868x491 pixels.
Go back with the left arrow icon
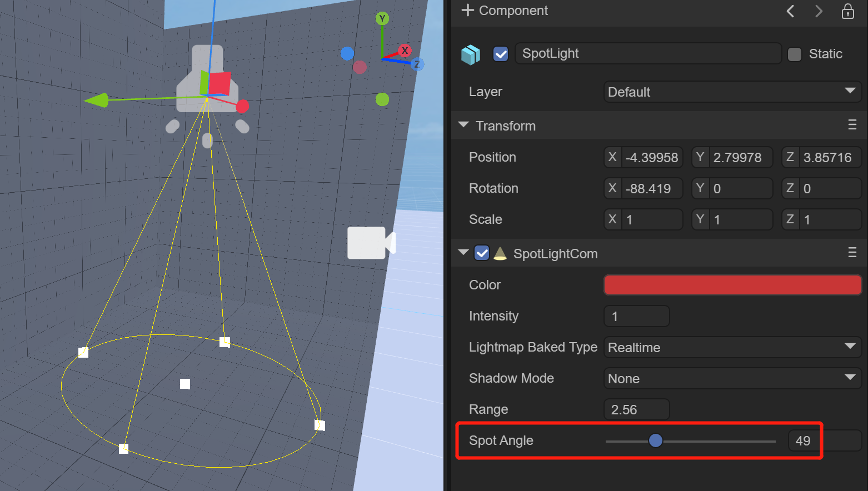tap(790, 11)
